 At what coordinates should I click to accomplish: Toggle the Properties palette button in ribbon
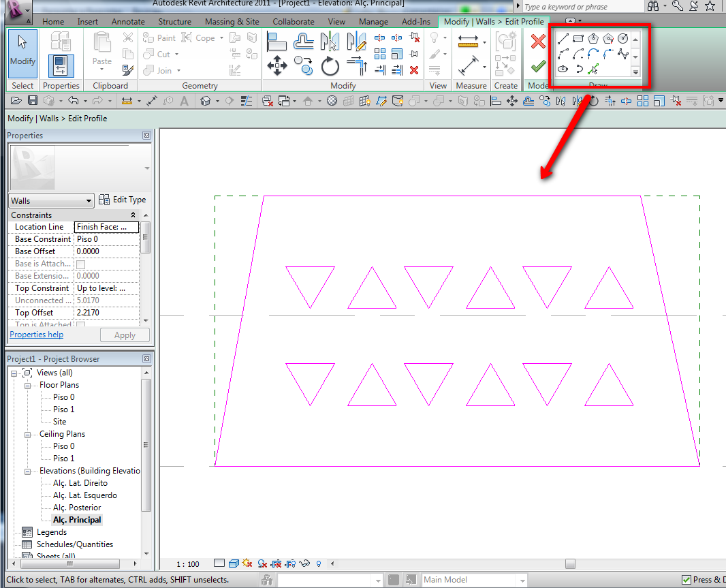click(61, 66)
